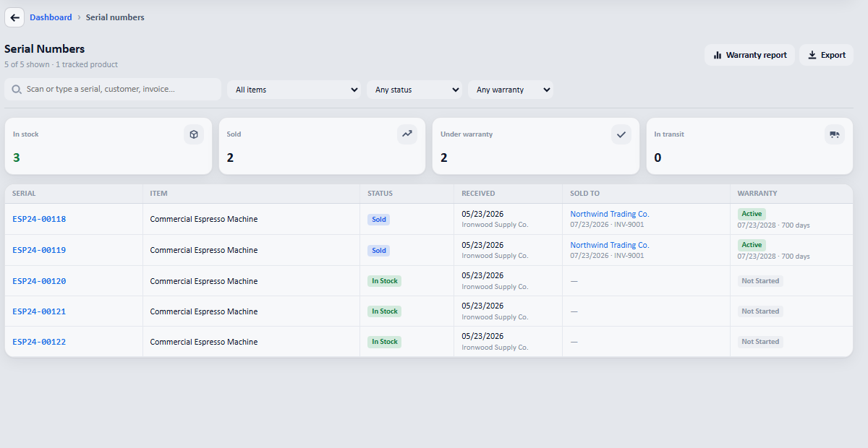The image size is (868, 448).
Task: Select the In stock summary card
Action: point(109,146)
